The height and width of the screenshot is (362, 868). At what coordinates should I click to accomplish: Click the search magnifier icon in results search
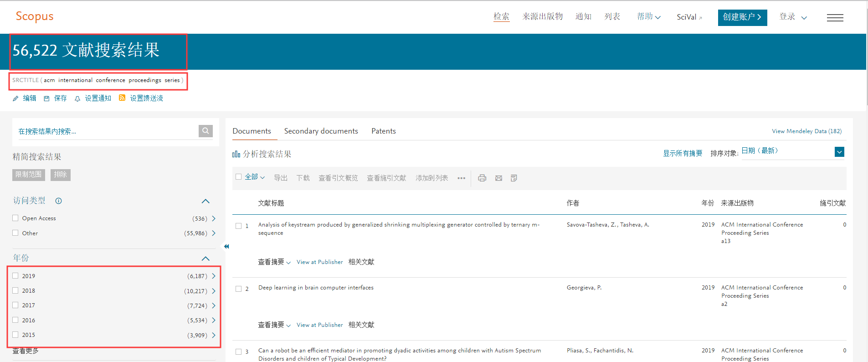[x=205, y=131]
